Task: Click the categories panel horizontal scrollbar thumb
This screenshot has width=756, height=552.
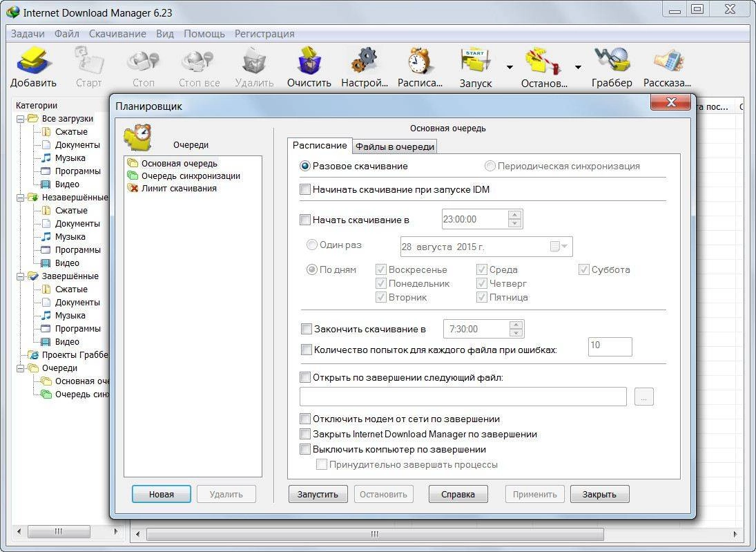Action: 58,532
